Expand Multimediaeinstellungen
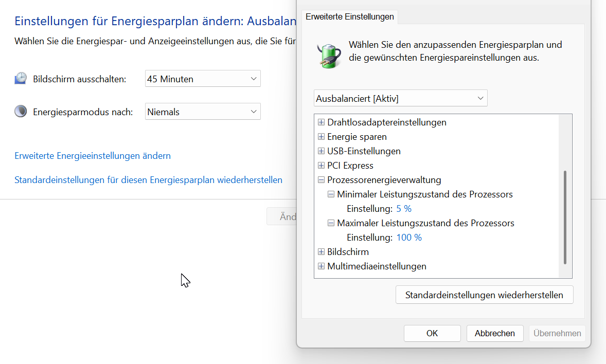The image size is (606, 364). [x=321, y=266]
